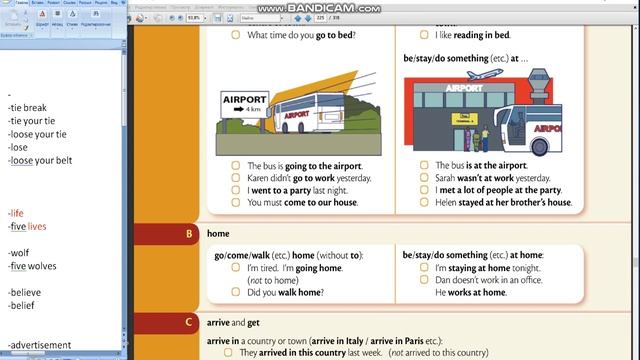Open the Ссылки tab in Word
This screenshot has width=640, height=360.
pyautogui.click(x=69, y=2)
